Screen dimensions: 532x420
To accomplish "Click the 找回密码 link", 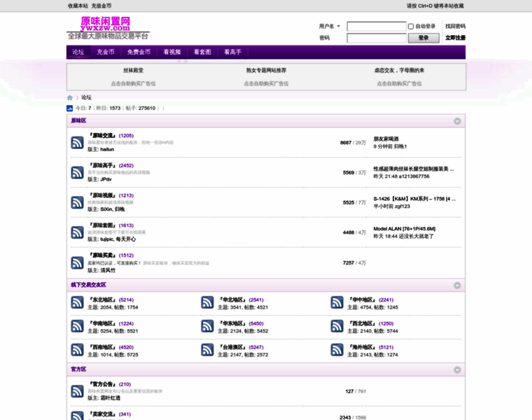I will [455, 26].
